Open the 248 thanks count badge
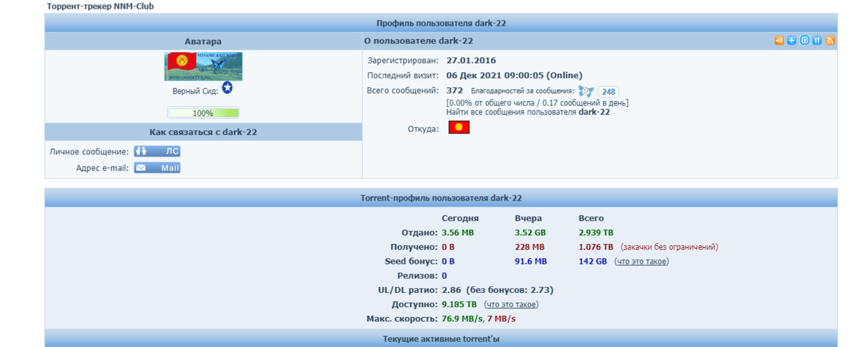The image size is (868, 347). point(608,91)
